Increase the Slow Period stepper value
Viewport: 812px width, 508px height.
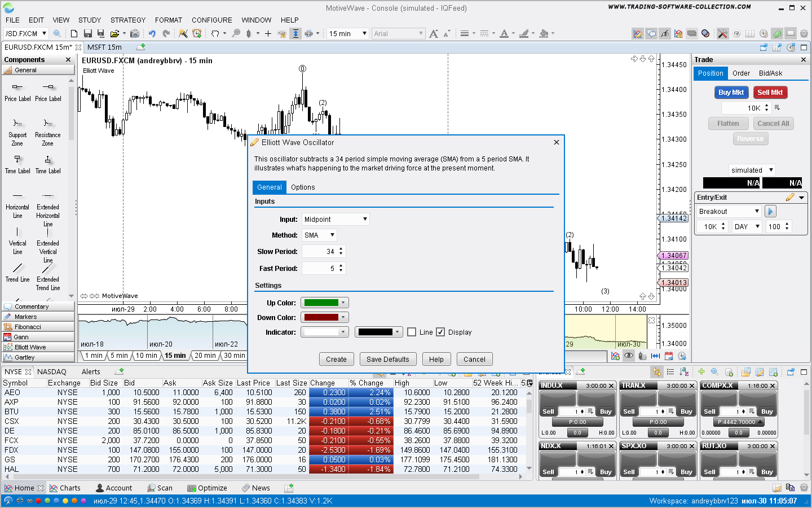[341, 249]
